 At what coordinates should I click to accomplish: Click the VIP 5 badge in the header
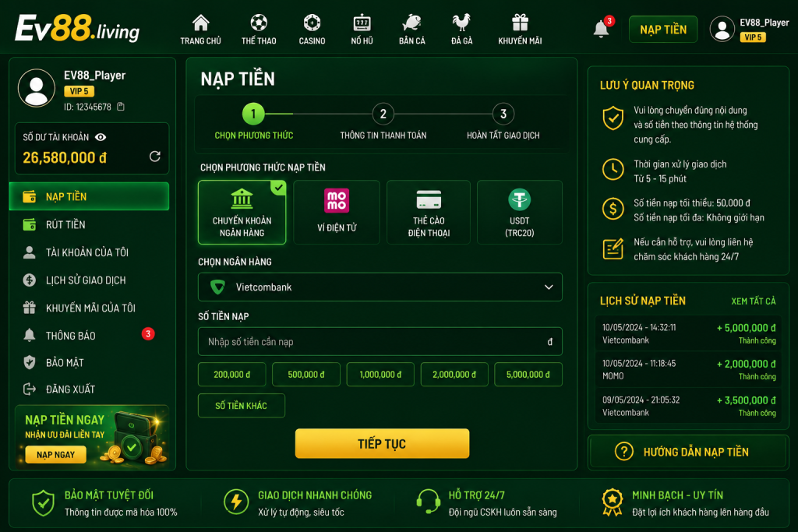point(753,37)
